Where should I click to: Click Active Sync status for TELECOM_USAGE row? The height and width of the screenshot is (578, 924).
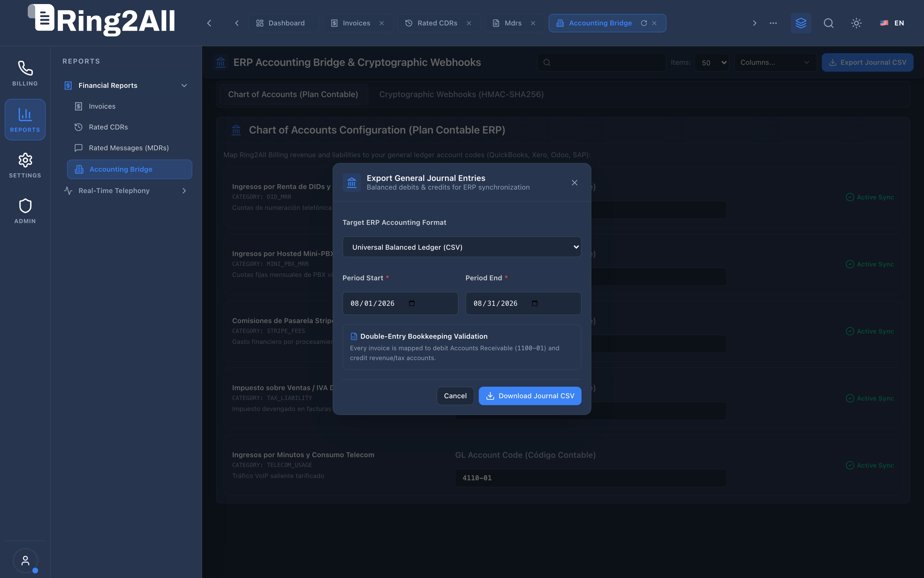(870, 465)
